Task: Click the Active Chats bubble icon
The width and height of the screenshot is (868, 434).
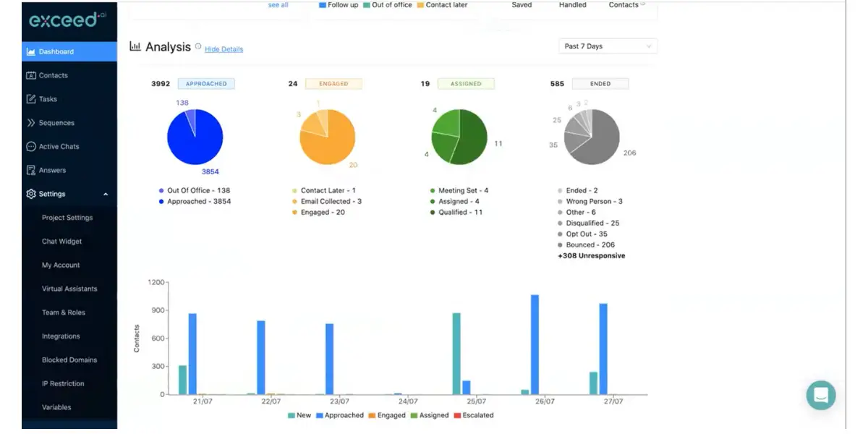Action: point(31,146)
